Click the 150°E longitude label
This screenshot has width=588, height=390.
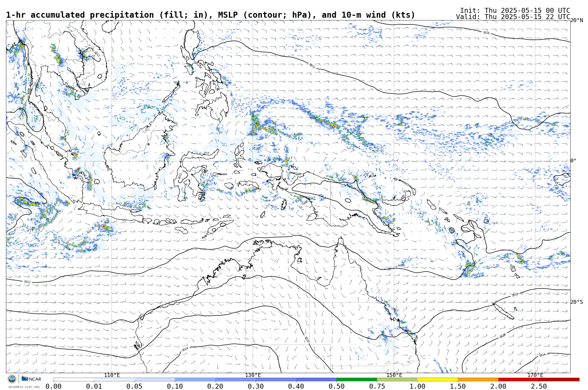pos(394,375)
